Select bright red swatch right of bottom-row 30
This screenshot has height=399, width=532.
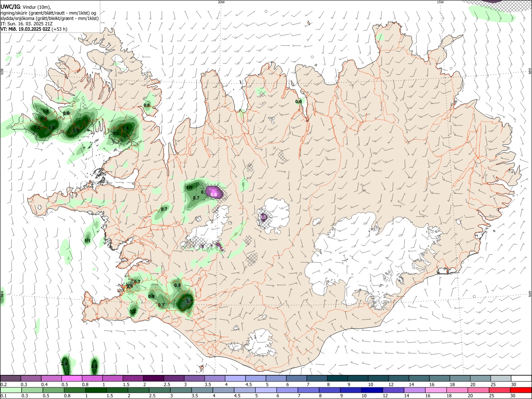(x=520, y=390)
